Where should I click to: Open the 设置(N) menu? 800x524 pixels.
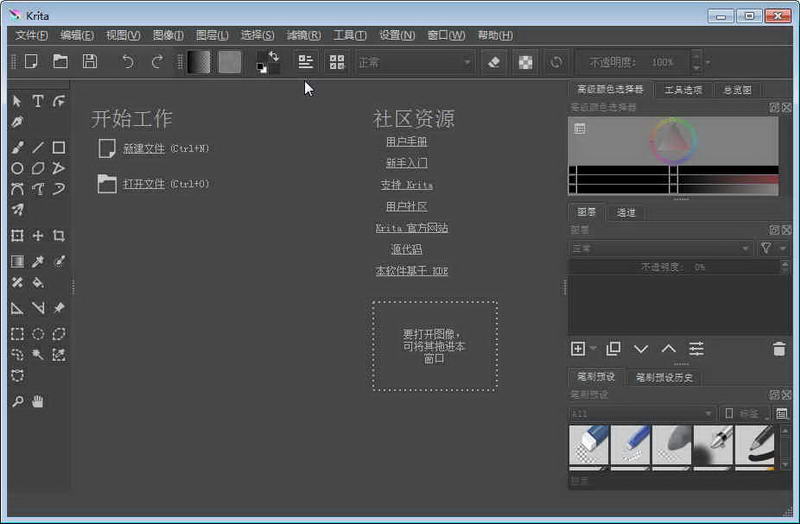tap(397, 35)
